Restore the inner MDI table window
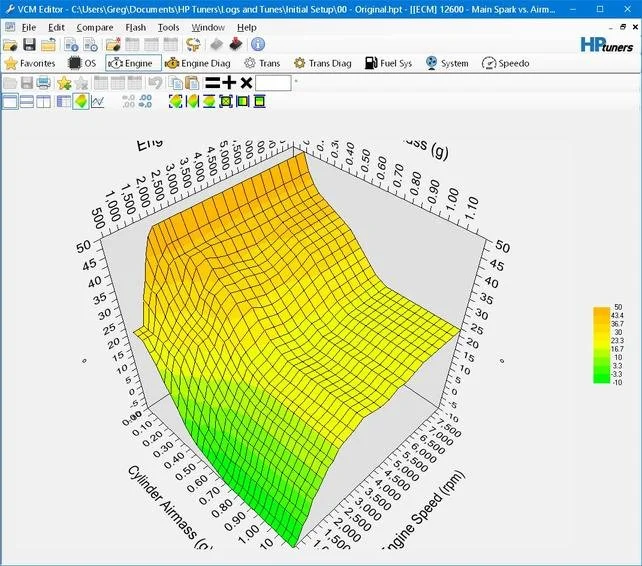This screenshot has width=642, height=566. pyautogui.click(x=623, y=27)
